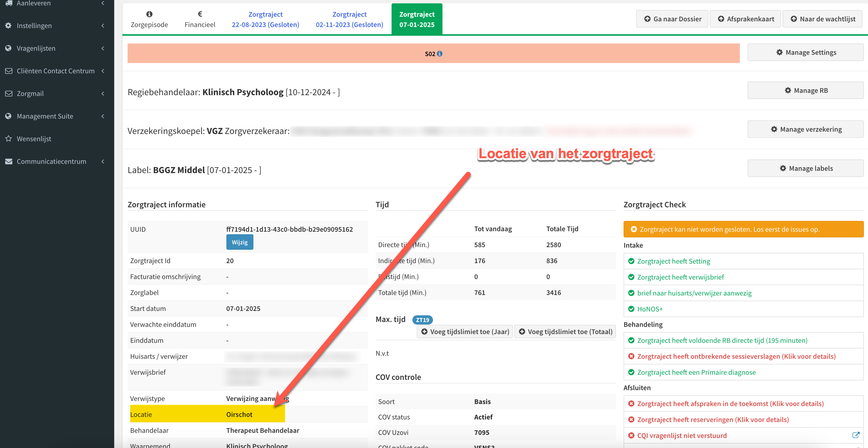
Task: Open the Manage verzekering button
Action: (x=806, y=129)
